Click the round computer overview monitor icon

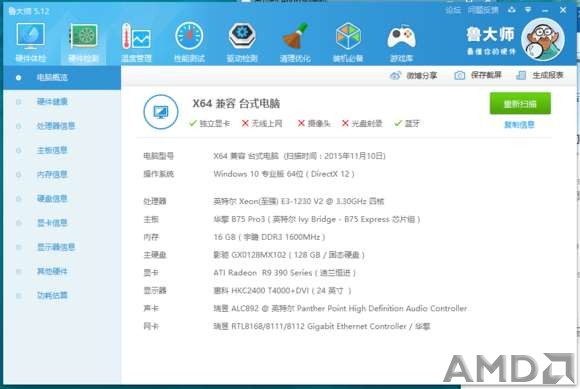click(x=161, y=112)
